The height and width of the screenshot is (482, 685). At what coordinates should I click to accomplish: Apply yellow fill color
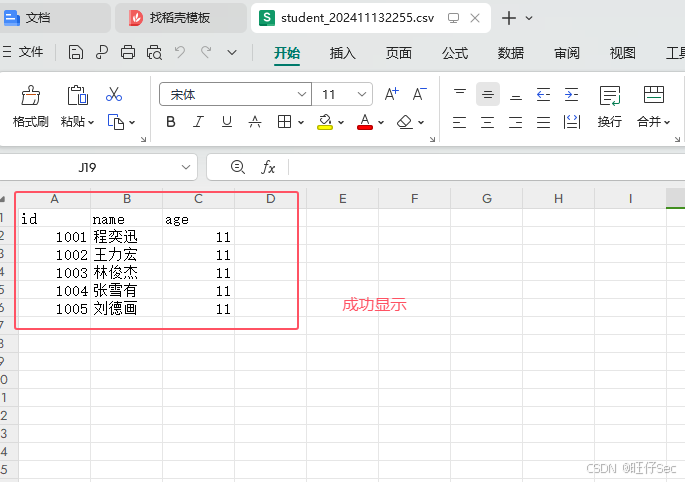pos(325,122)
